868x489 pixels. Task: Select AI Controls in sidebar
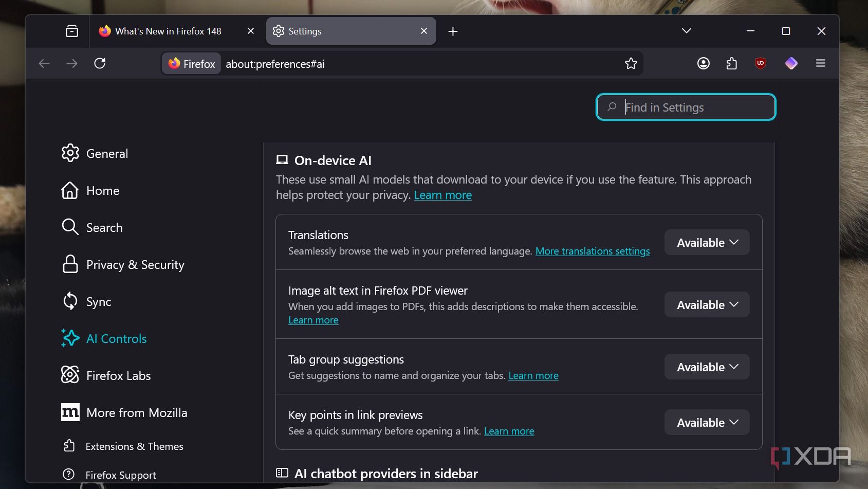(x=103, y=338)
